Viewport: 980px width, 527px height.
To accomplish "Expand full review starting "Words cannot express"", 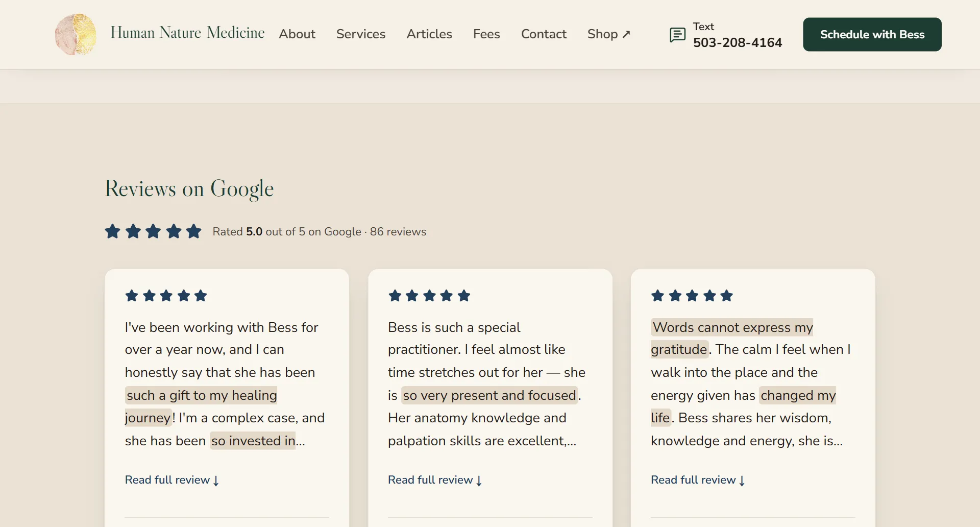I will 698,480.
